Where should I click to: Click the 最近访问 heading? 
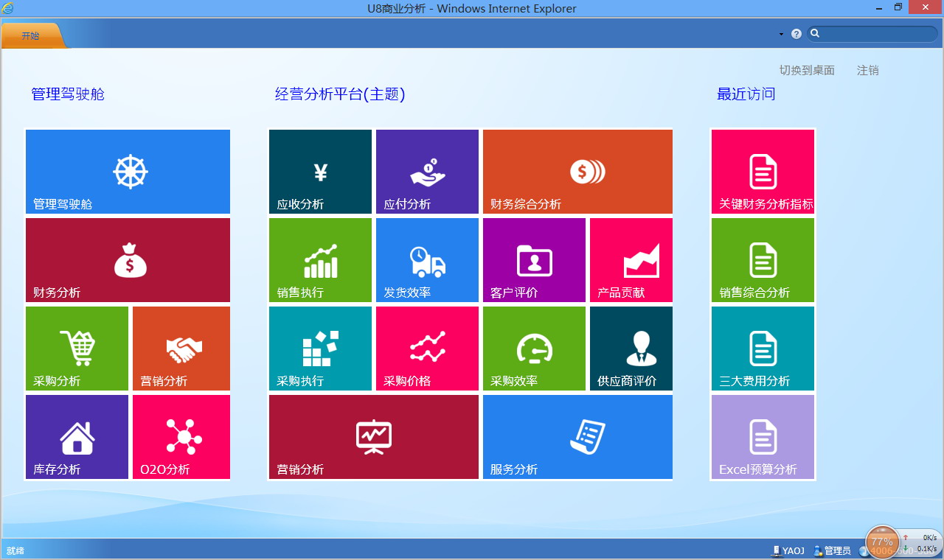[x=746, y=94]
